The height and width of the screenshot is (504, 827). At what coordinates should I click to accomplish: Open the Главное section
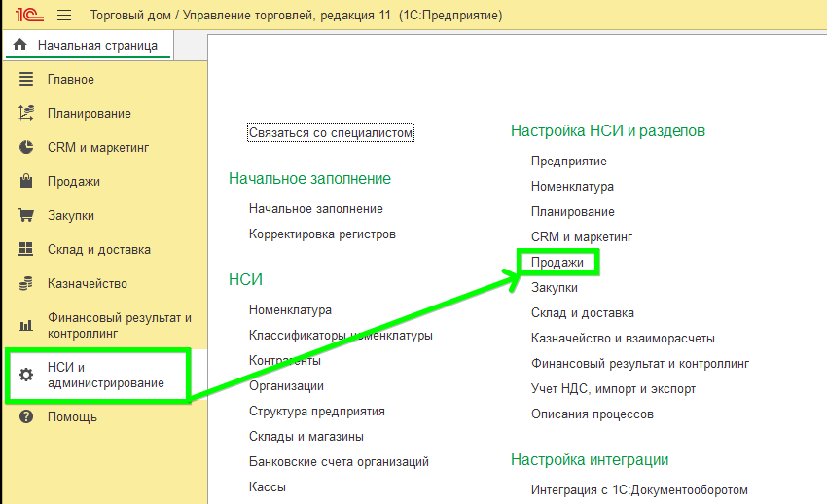click(x=71, y=79)
